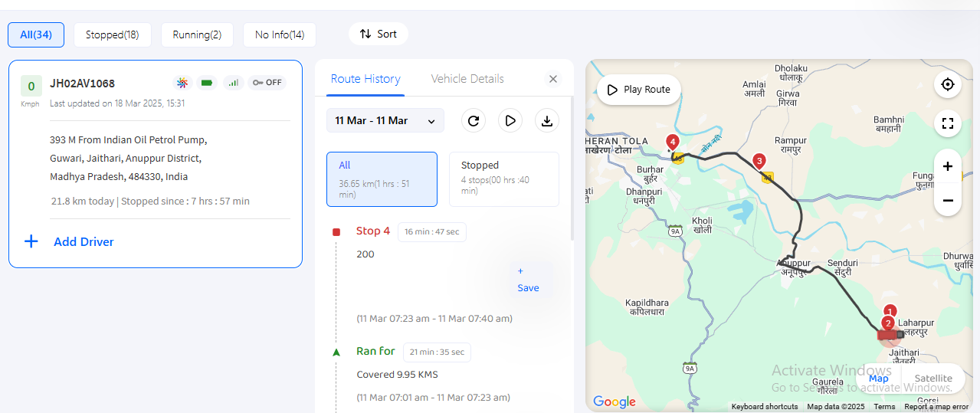Open the 11 Mar date range dropdown
980x413 pixels.
385,120
